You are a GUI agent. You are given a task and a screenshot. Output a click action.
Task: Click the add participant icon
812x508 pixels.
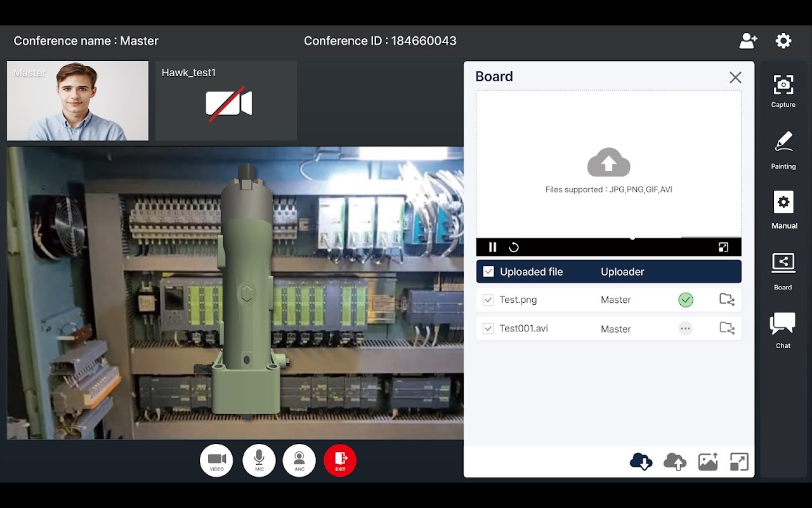(x=748, y=41)
